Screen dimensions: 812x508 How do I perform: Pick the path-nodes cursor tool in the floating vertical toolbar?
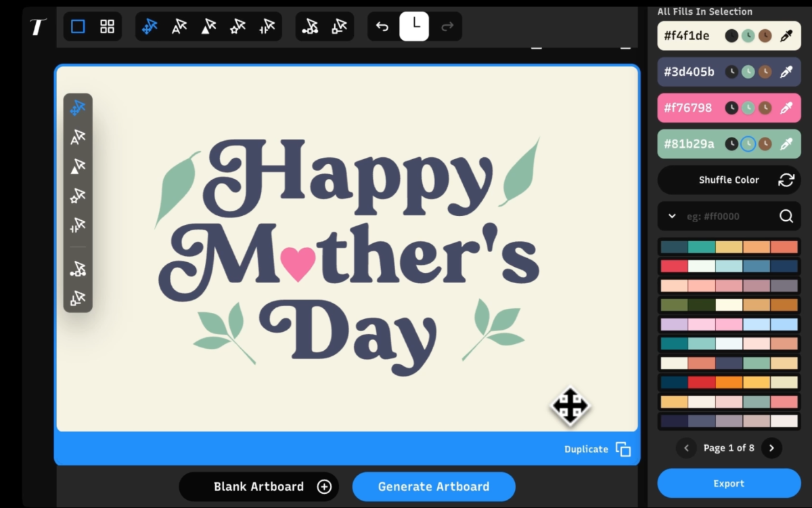pyautogui.click(x=78, y=269)
